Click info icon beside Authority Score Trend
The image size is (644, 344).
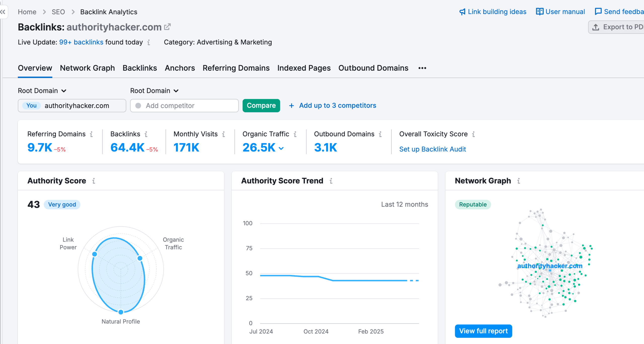click(x=331, y=181)
